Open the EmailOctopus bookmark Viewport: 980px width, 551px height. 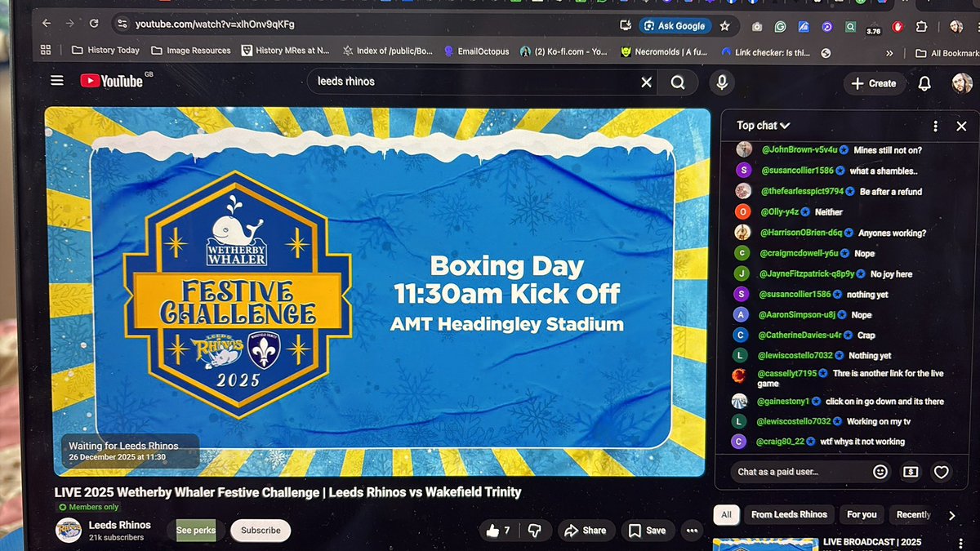pos(476,51)
